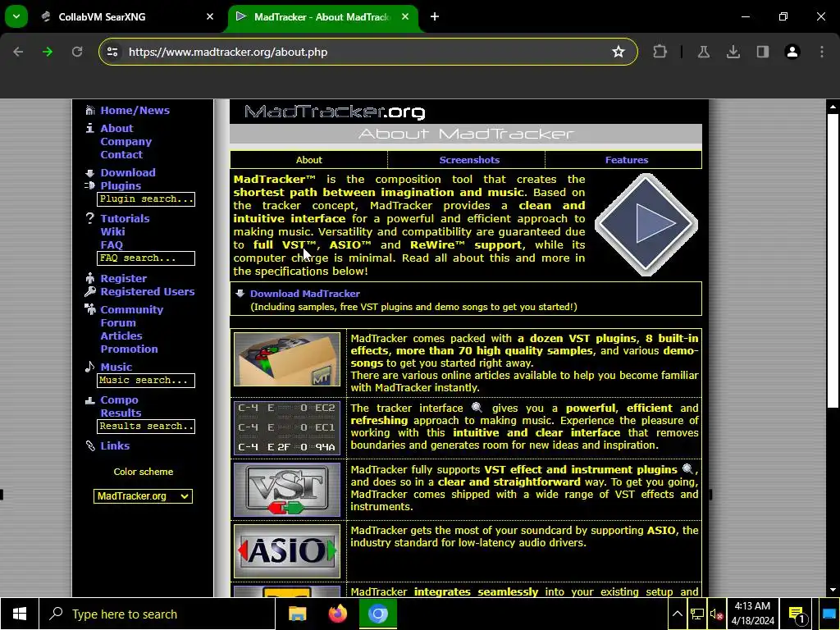The height and width of the screenshot is (630, 840).
Task: Open the Wiki link
Action: tap(112, 231)
